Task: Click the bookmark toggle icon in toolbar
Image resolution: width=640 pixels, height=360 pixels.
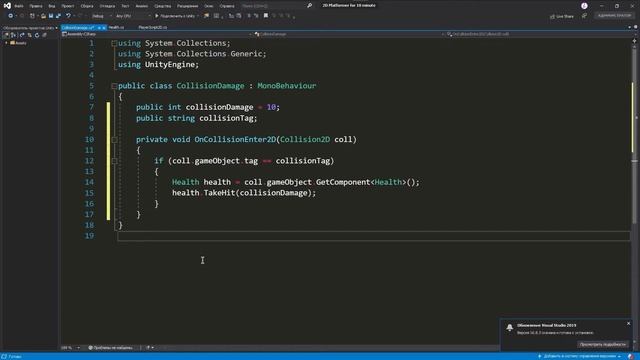Action: pos(266,16)
